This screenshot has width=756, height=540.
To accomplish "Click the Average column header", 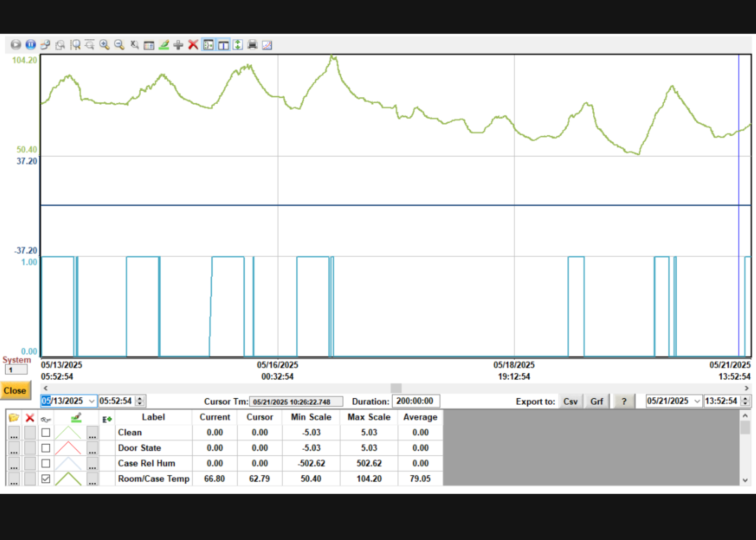I will click(420, 417).
